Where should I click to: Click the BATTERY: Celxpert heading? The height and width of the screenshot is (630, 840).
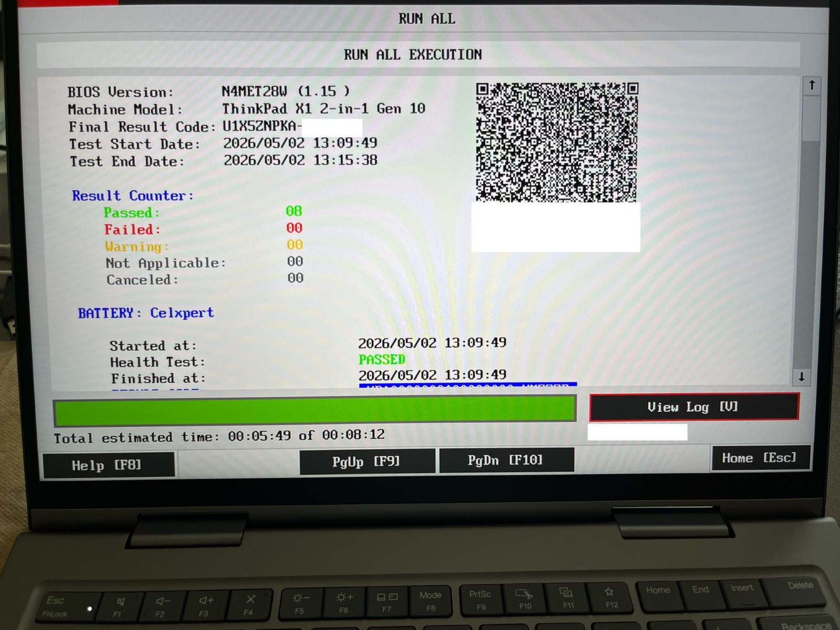coord(146,313)
